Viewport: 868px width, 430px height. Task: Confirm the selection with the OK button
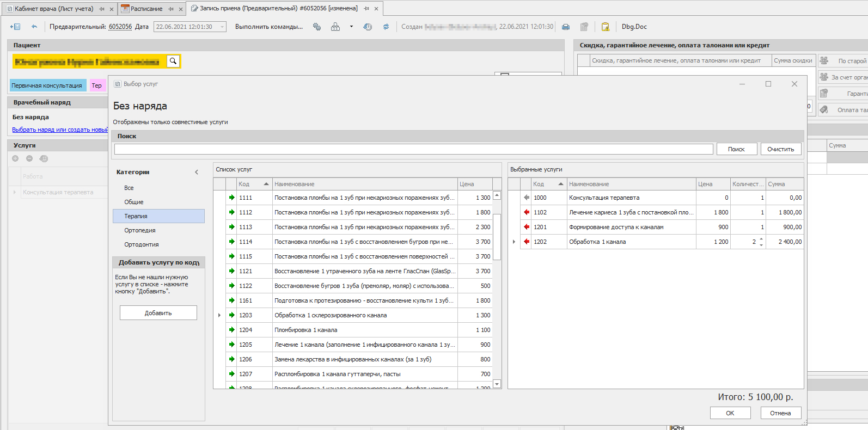pyautogui.click(x=730, y=413)
